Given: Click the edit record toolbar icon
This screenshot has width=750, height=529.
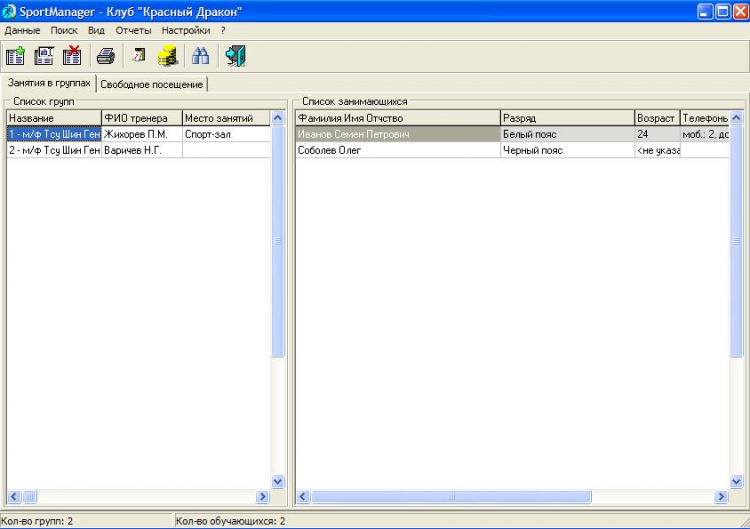Looking at the screenshot, I should pyautogui.click(x=44, y=56).
